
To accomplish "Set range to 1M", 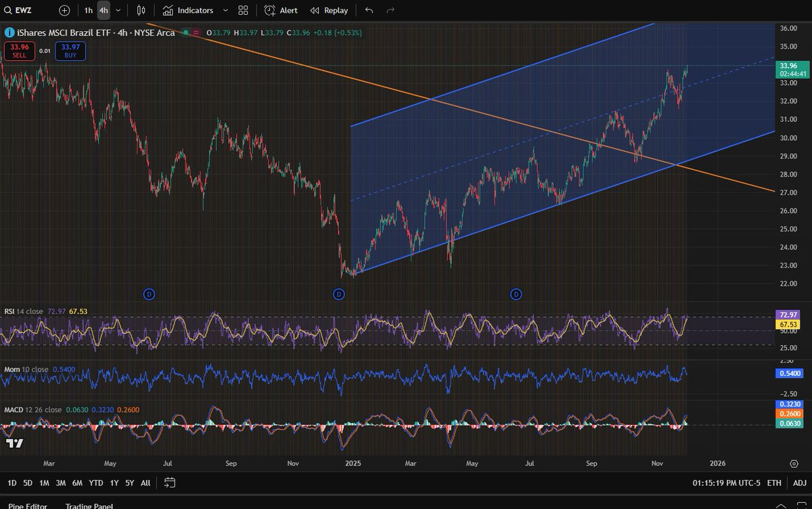I will tap(44, 483).
